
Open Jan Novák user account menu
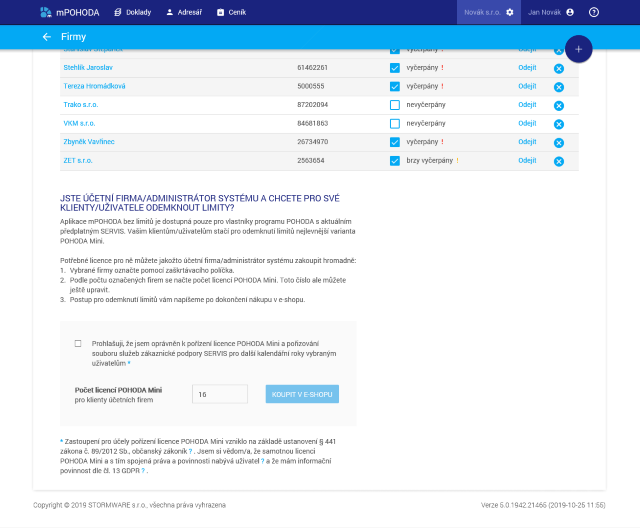pos(551,12)
